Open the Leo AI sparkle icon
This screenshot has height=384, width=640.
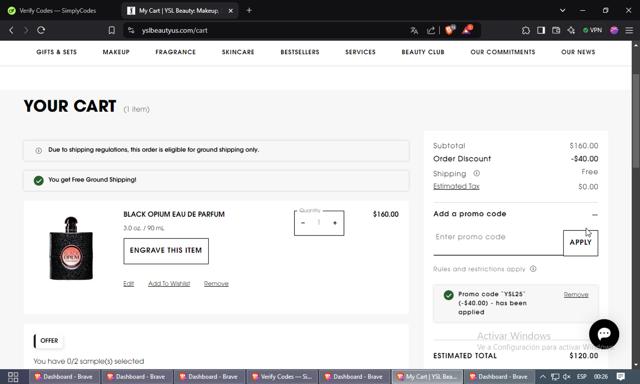571,30
